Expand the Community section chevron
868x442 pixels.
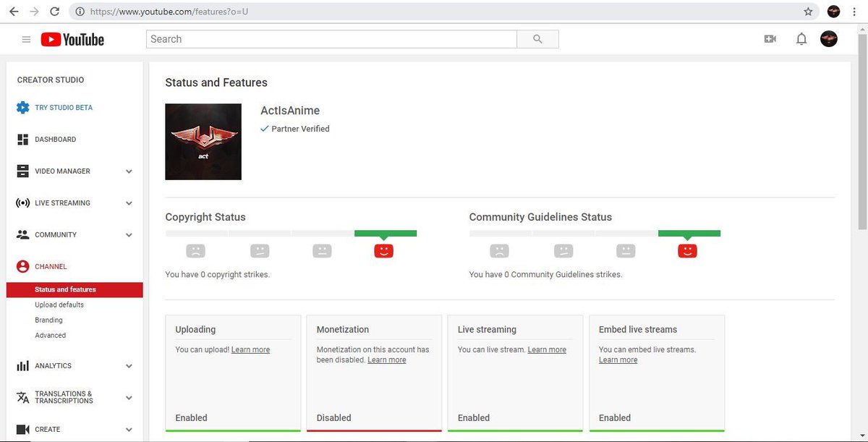tap(129, 235)
